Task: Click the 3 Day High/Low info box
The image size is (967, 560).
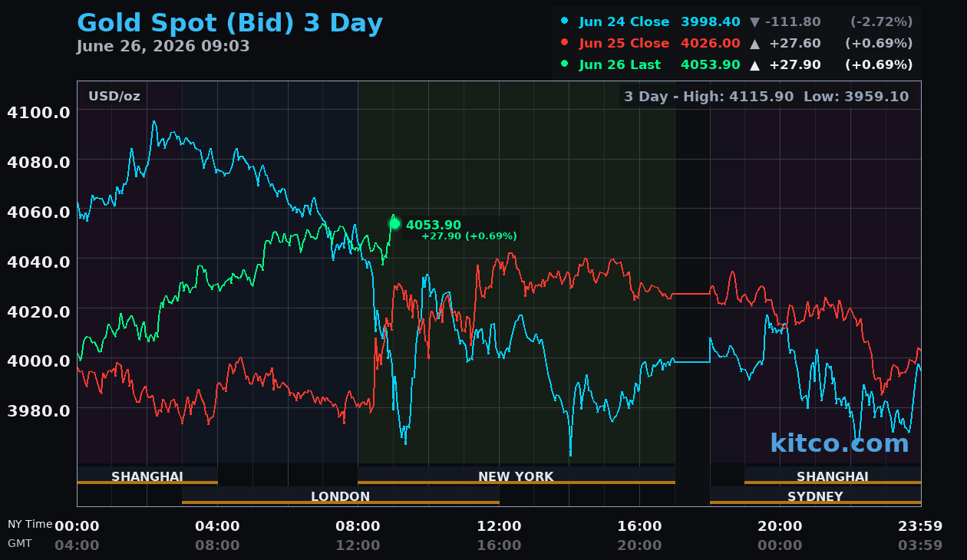Action: (766, 97)
